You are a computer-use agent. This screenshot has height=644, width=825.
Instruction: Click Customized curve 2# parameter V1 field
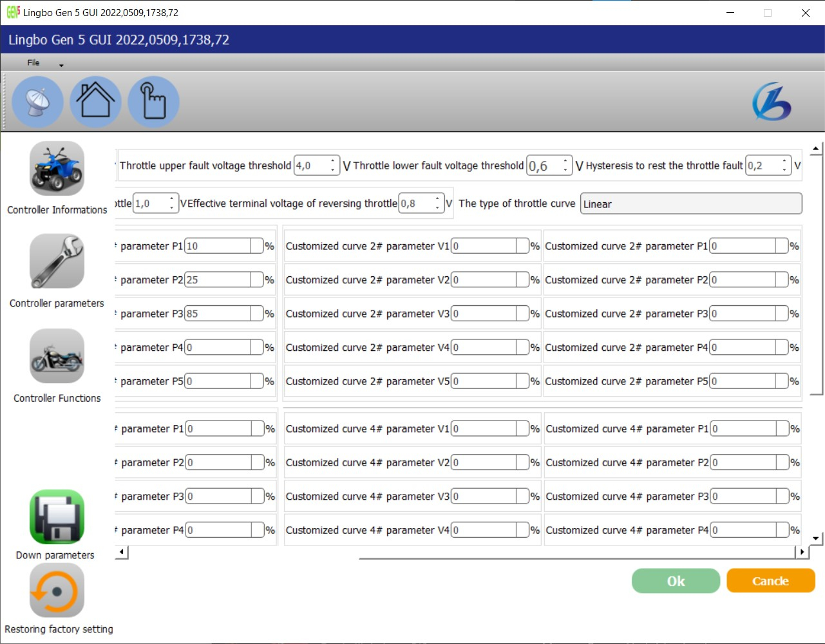(x=484, y=246)
